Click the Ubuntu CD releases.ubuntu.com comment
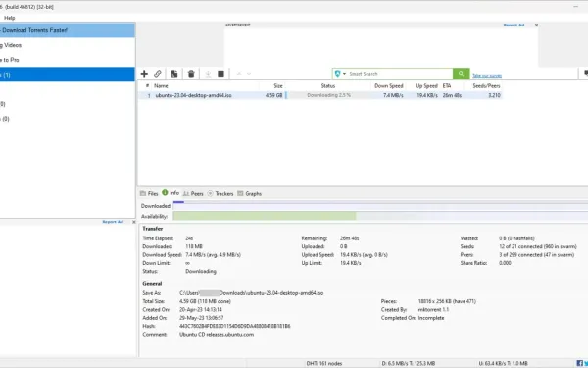 pos(217,335)
